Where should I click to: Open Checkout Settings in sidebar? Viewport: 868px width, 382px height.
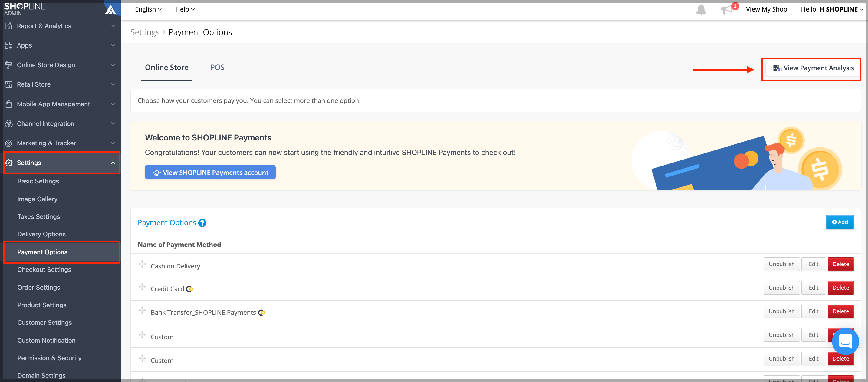(x=44, y=269)
